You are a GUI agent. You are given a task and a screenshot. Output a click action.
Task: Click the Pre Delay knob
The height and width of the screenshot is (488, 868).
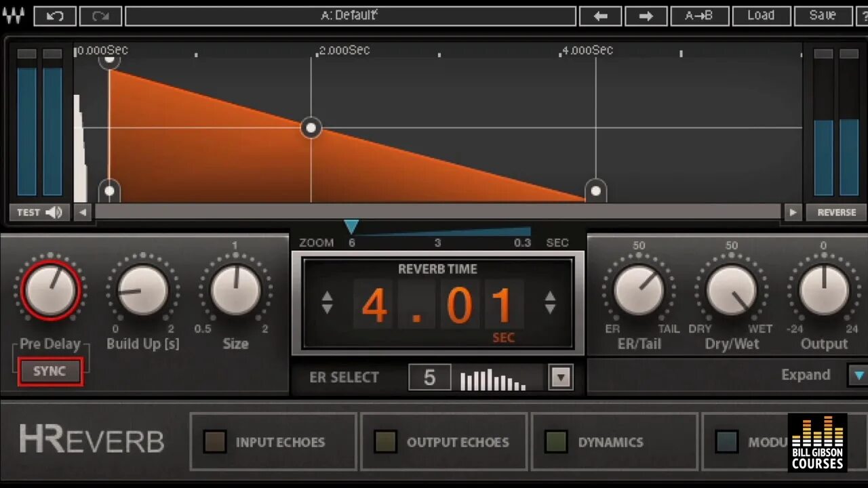click(x=50, y=290)
